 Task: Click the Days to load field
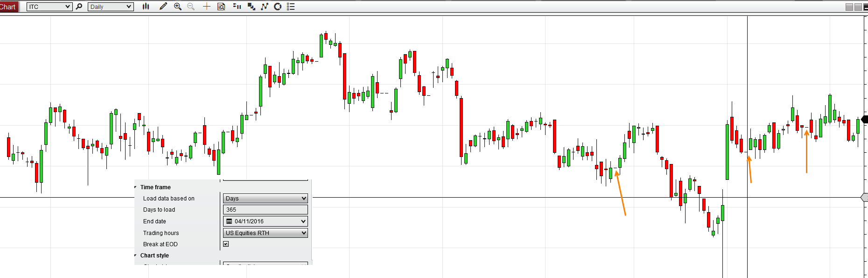click(x=265, y=210)
